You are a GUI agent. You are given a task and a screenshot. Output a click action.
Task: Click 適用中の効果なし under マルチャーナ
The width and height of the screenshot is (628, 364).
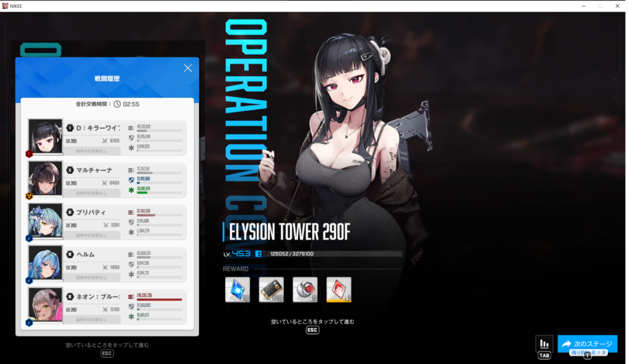pyautogui.click(x=91, y=193)
